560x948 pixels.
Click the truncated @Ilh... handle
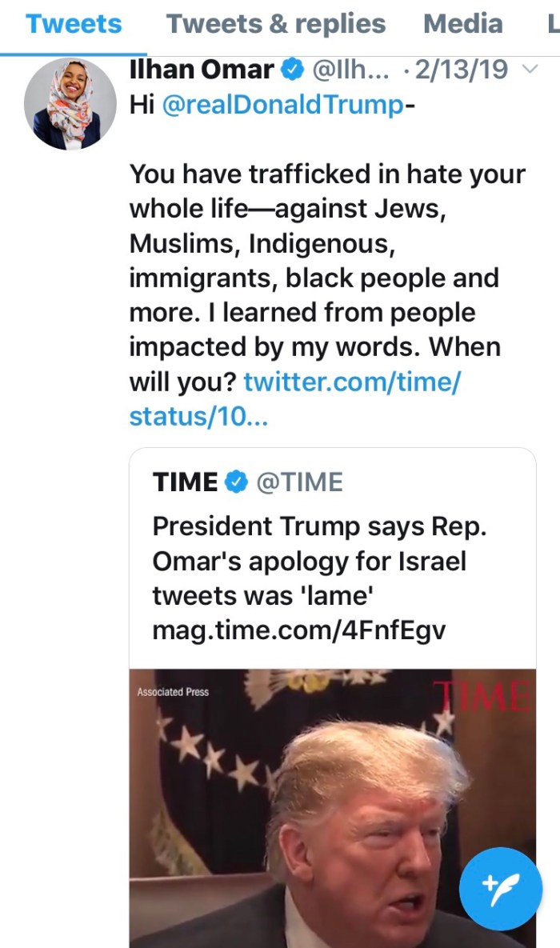coord(347,70)
